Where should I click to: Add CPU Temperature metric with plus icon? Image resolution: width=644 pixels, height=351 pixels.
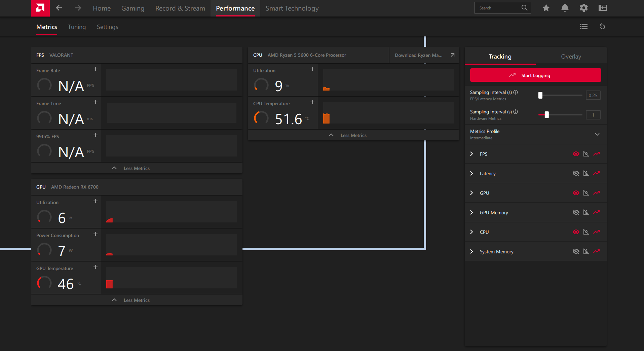(x=312, y=102)
